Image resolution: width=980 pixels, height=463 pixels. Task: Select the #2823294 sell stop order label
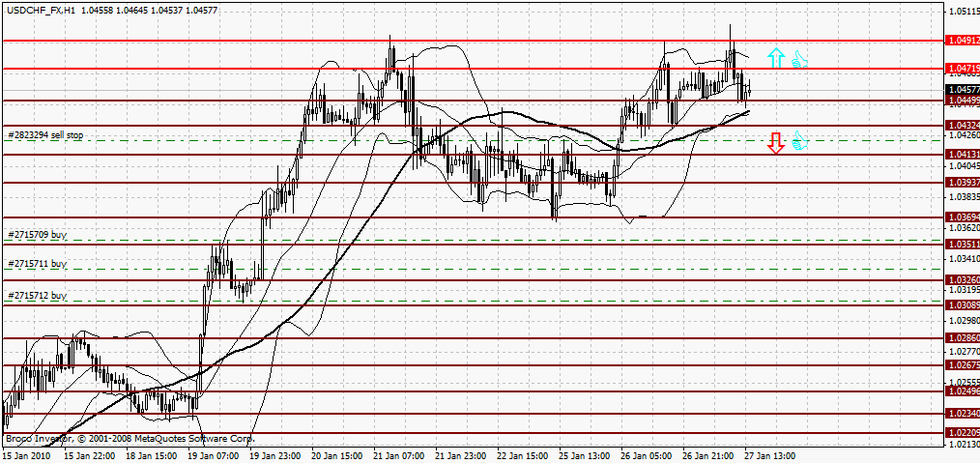(x=45, y=134)
